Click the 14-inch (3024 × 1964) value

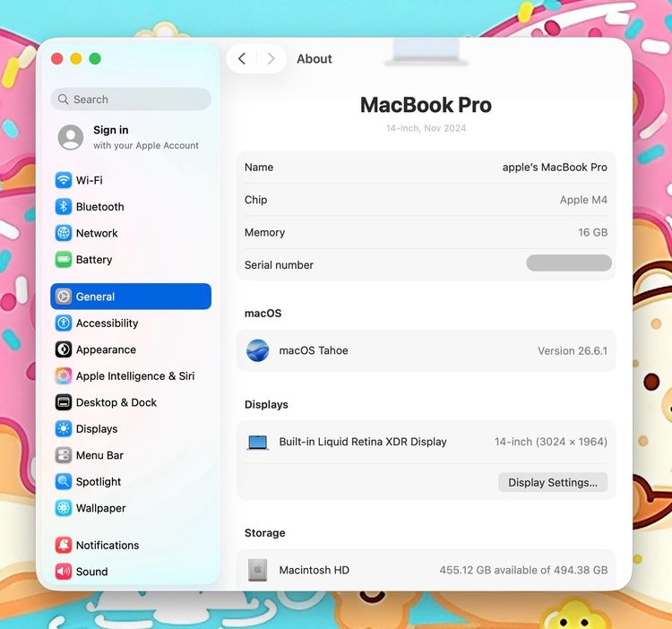[551, 442]
